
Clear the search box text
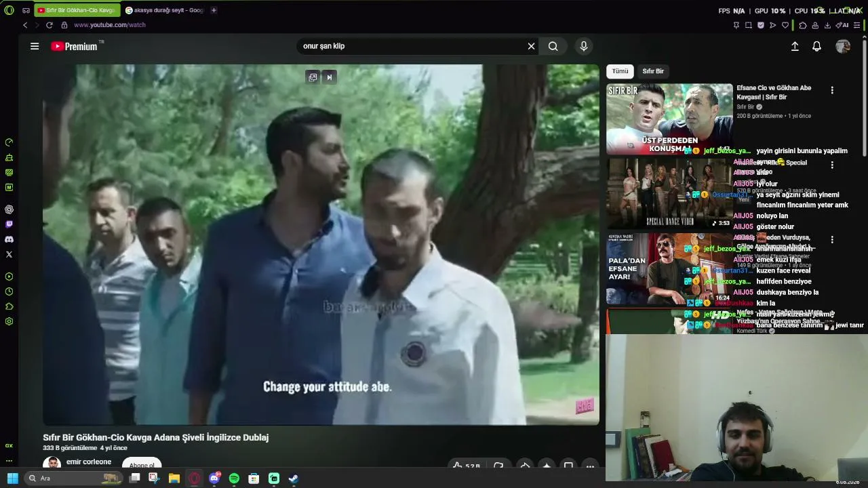click(531, 46)
